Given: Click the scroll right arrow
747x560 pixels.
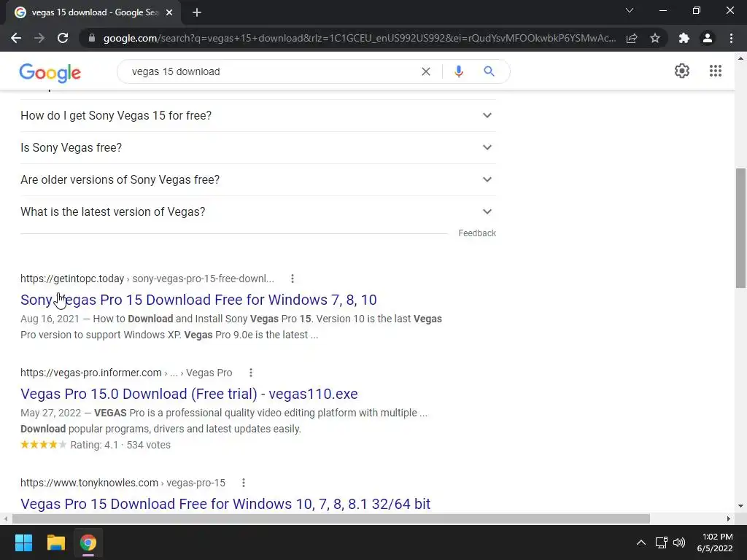Looking at the screenshot, I should [x=729, y=518].
